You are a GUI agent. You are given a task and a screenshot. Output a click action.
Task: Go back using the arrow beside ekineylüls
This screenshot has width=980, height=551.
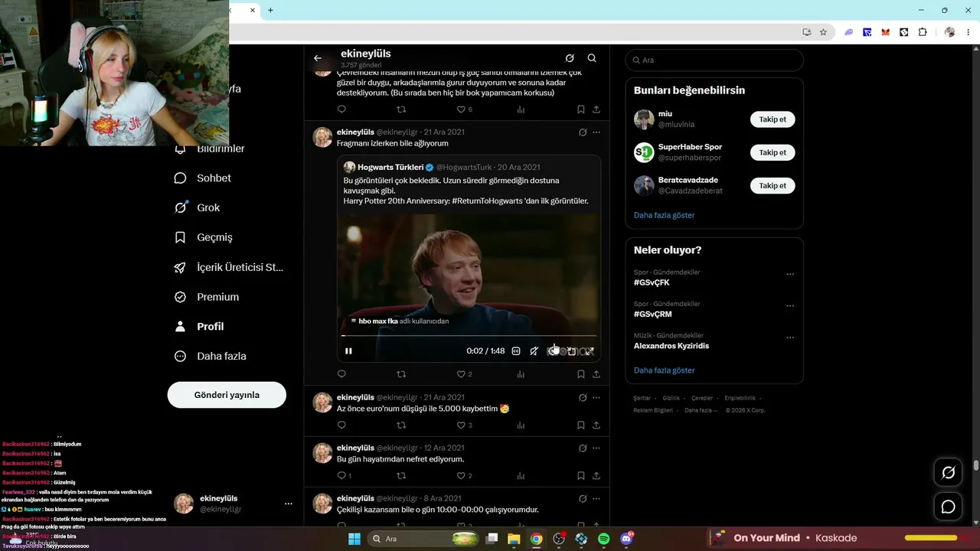coord(318,58)
